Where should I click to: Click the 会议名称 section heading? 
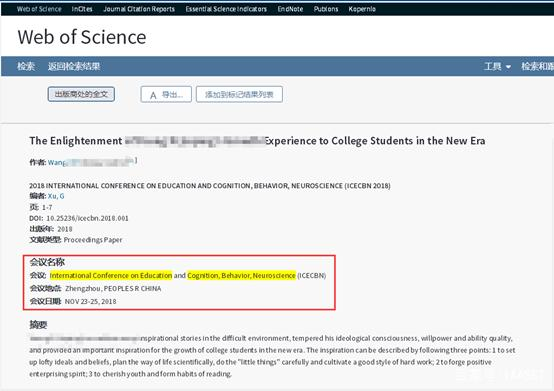coord(47,262)
